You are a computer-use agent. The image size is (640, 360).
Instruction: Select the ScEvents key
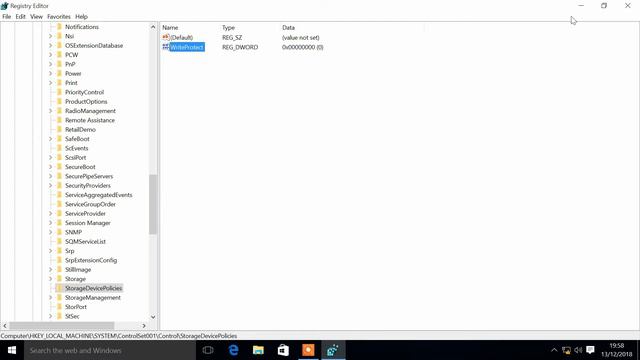click(76, 149)
